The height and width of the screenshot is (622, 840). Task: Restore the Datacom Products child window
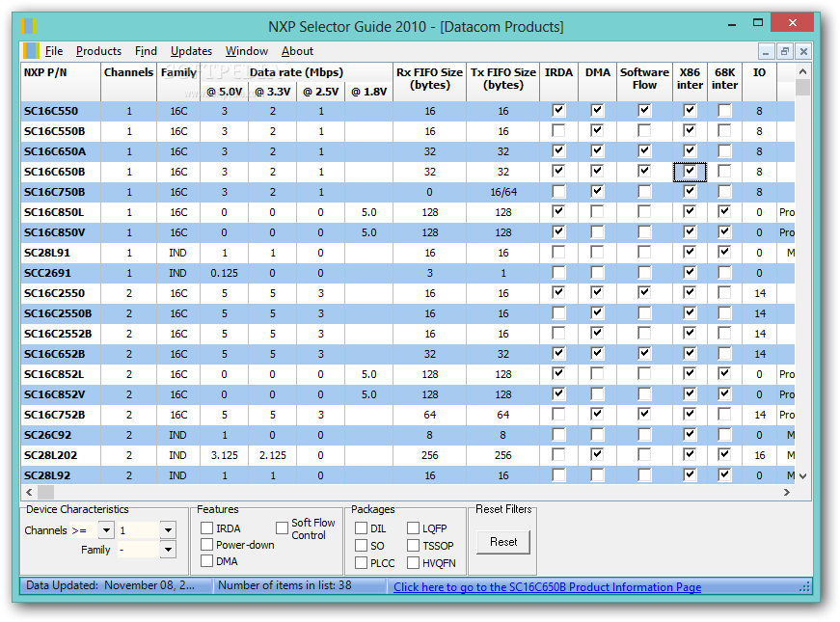(x=785, y=51)
